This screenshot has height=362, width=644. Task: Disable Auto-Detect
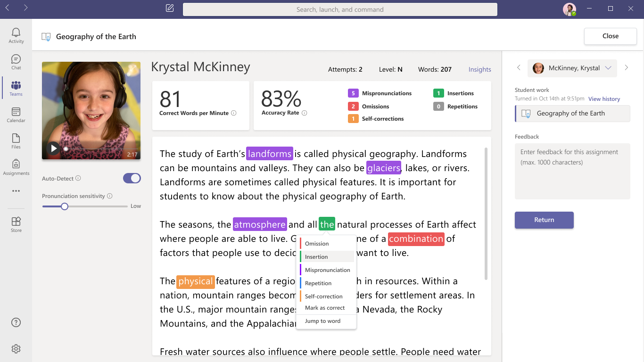(132, 178)
